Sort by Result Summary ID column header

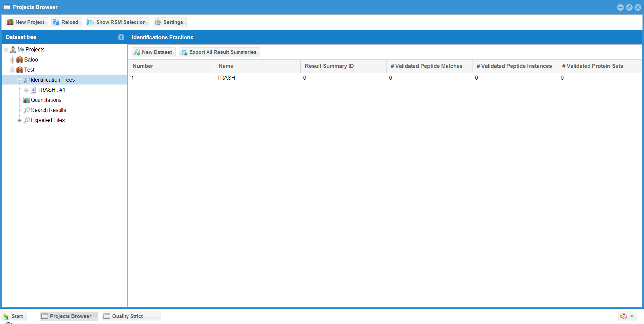(x=329, y=66)
